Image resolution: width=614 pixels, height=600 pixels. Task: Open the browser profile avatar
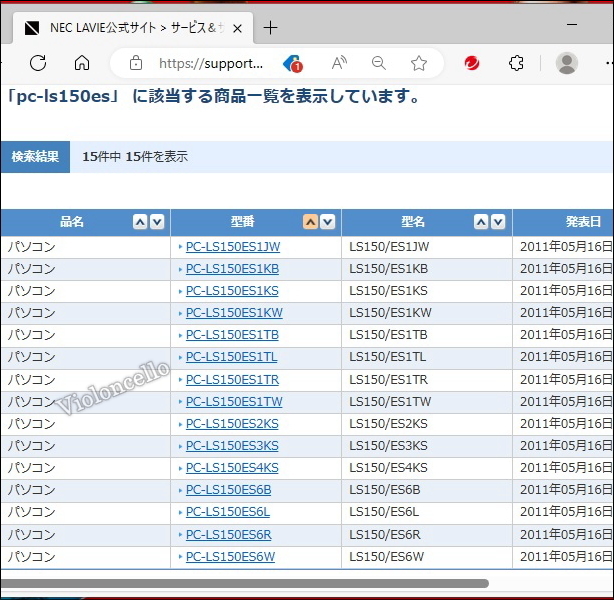click(567, 63)
